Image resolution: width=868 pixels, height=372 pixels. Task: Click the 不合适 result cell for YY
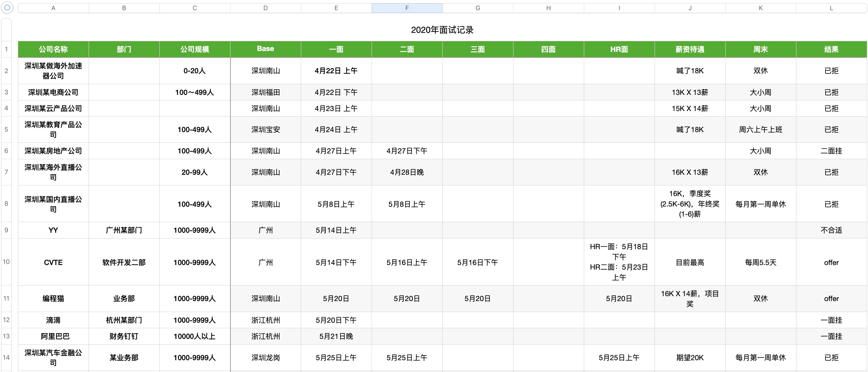point(831,230)
